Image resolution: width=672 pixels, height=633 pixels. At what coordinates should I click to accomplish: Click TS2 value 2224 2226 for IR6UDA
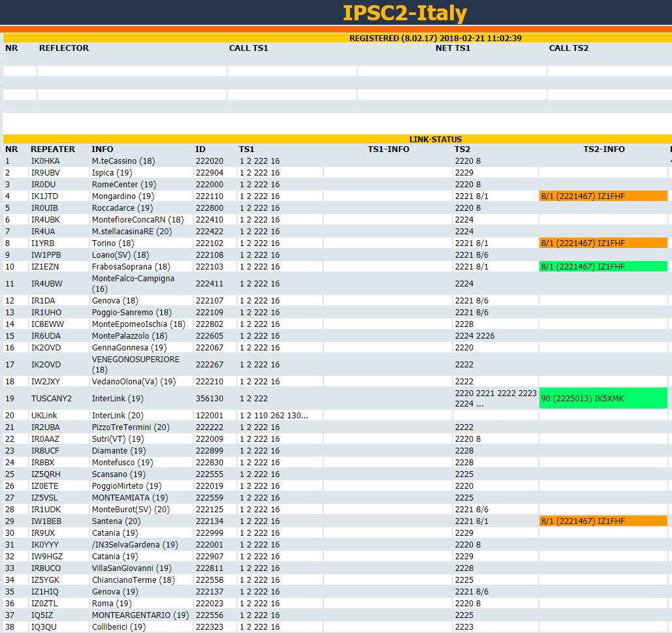pos(474,336)
